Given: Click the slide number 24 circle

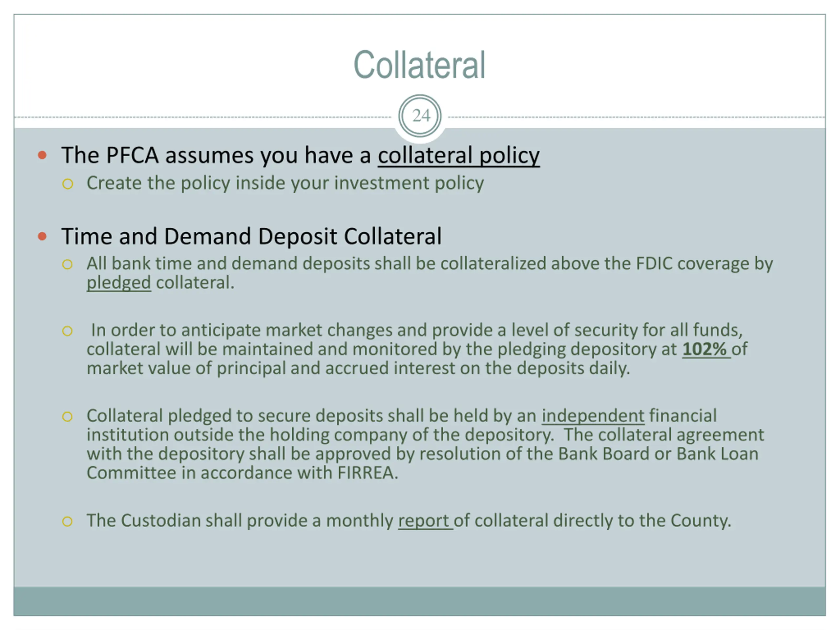Looking at the screenshot, I should [420, 116].
